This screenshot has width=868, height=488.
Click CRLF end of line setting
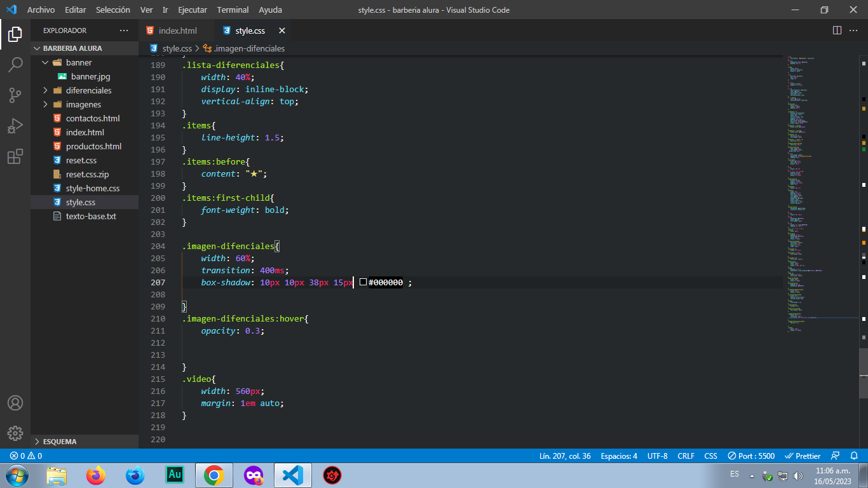point(686,456)
